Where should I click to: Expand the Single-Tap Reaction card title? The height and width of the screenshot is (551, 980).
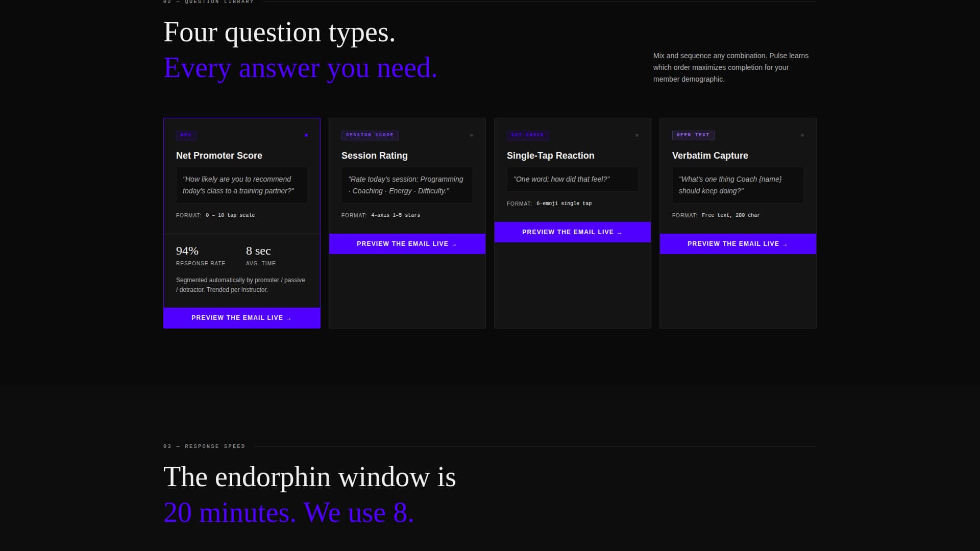(550, 156)
